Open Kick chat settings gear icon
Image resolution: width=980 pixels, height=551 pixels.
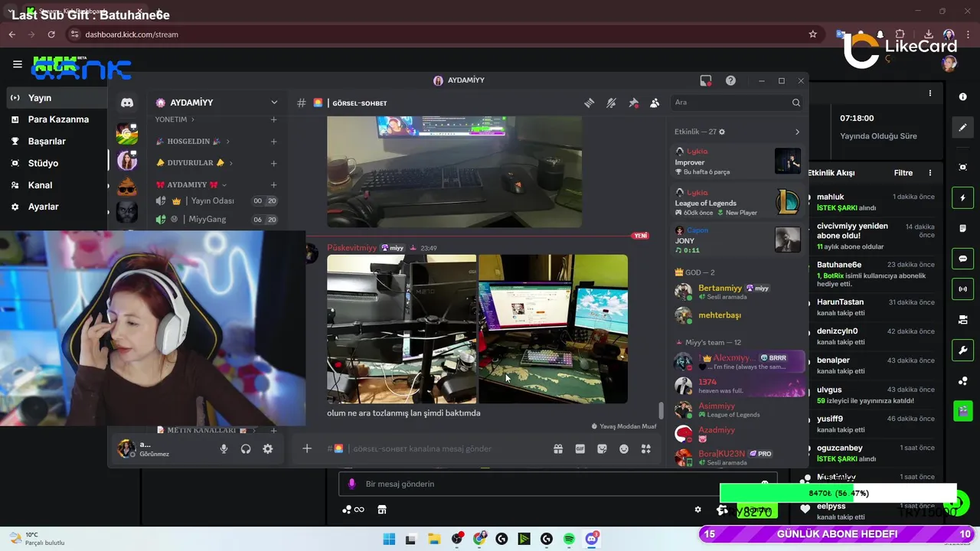697,510
